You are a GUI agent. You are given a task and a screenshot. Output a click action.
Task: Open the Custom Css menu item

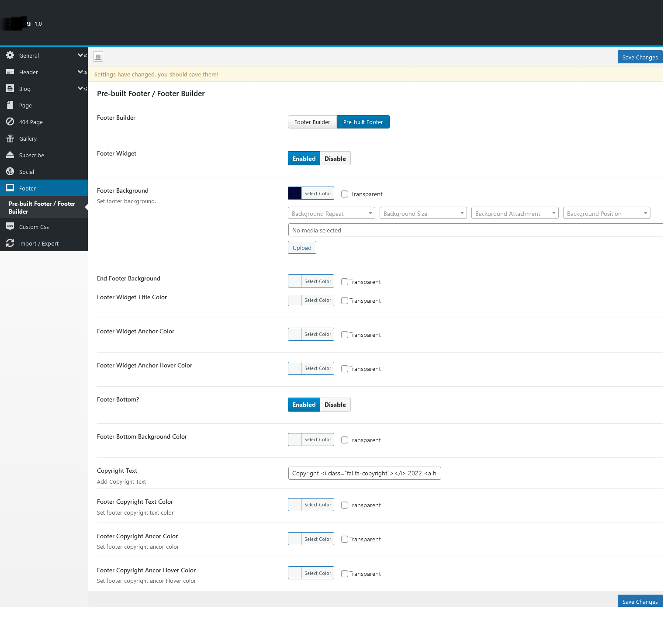coord(44,227)
